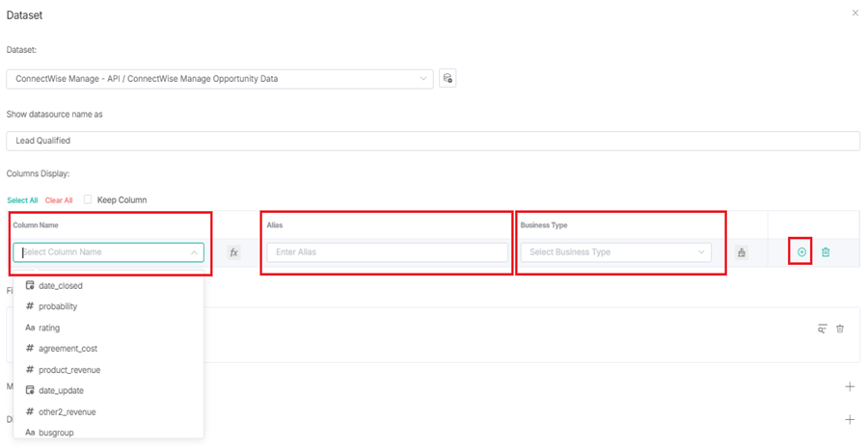Click the Clear All link
The width and height of the screenshot is (868, 448).
point(59,200)
